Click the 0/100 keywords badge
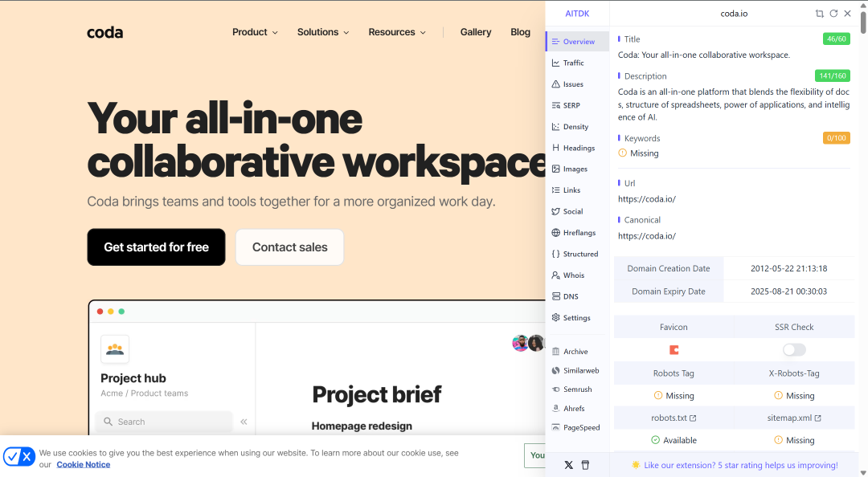Image resolution: width=868 pixels, height=477 pixels. pyautogui.click(x=836, y=138)
